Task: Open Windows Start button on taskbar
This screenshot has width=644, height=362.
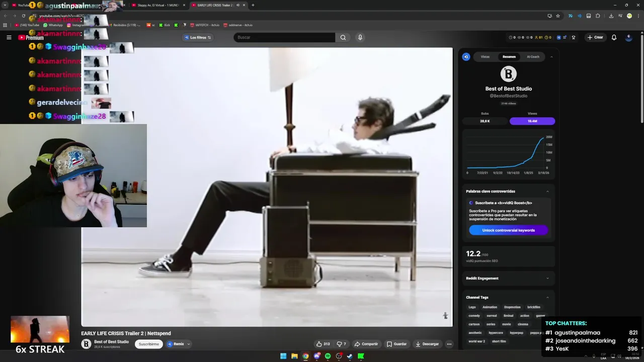Action: (x=283, y=356)
